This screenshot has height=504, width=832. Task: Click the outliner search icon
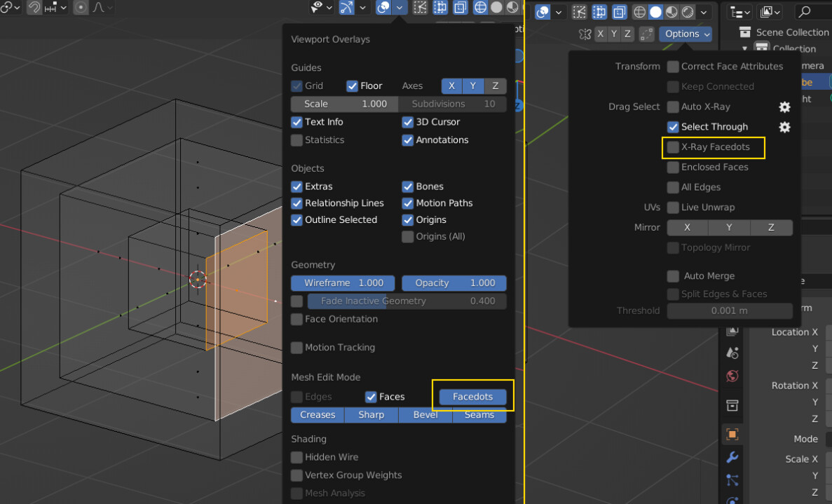point(804,12)
